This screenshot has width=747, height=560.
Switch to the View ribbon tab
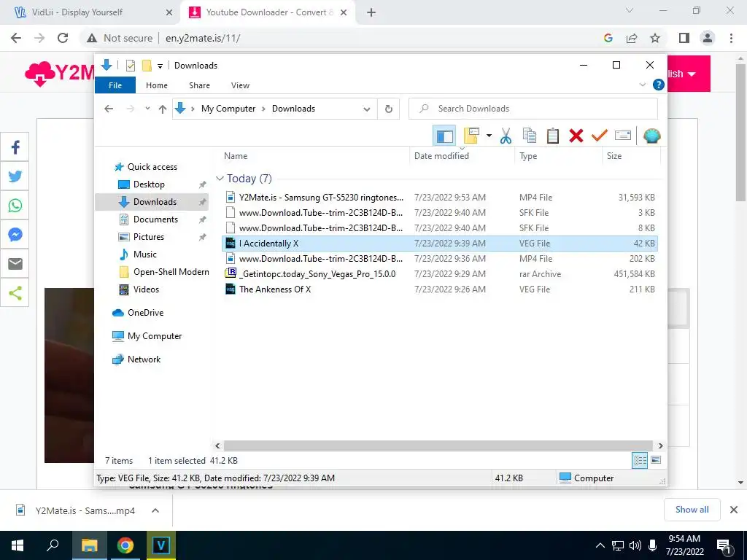[x=240, y=85]
